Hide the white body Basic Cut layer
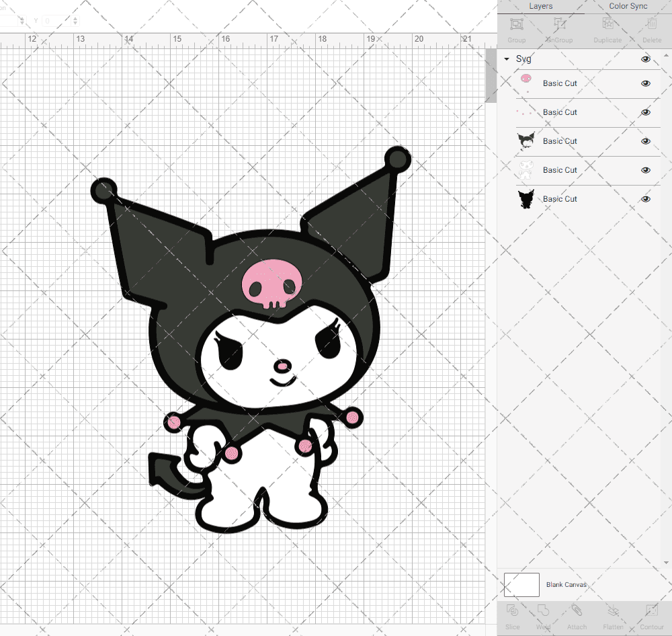Viewport: 672px width, 636px height. pos(645,170)
